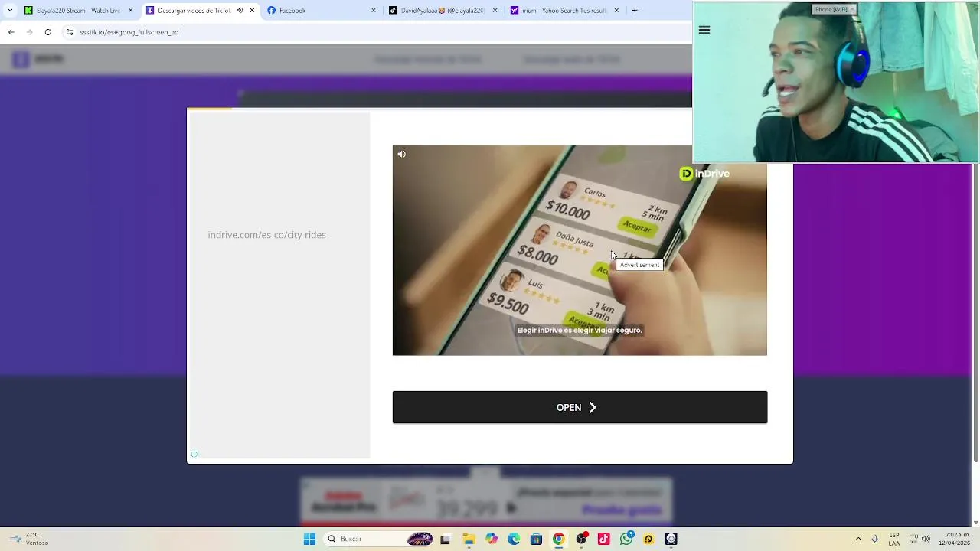This screenshot has width=980, height=551.
Task: Open Microsoft Edge from taskbar
Action: (x=514, y=539)
